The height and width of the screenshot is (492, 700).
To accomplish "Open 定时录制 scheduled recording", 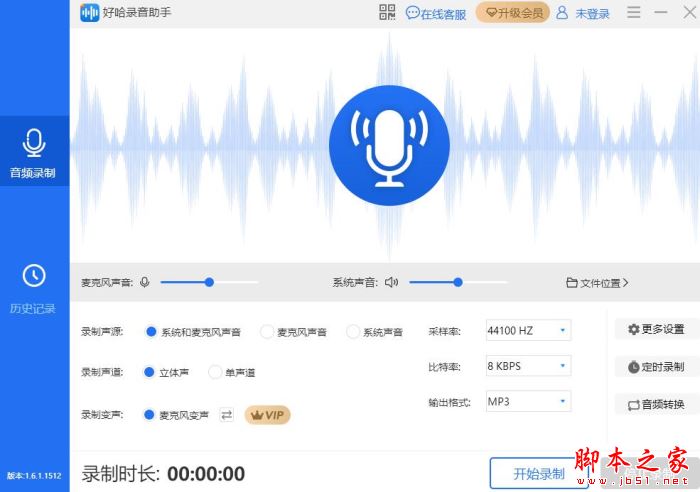I will click(656, 367).
